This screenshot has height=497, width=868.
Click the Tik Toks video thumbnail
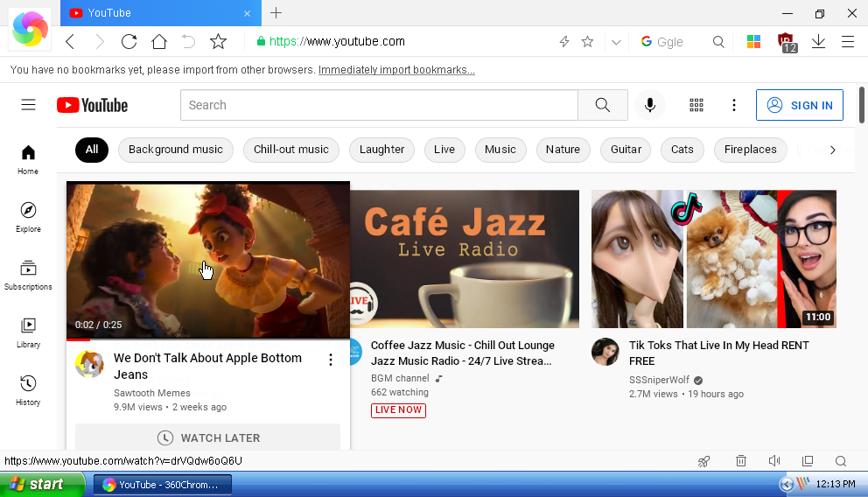tap(713, 258)
